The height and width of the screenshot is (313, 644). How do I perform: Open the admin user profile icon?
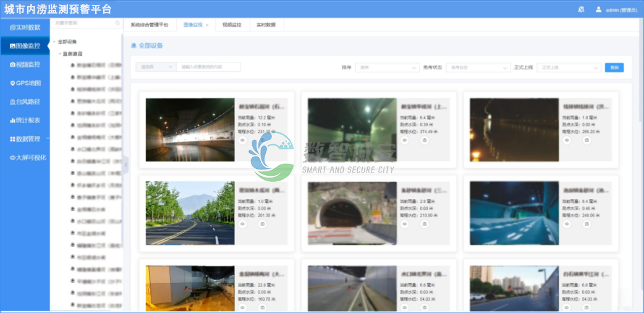coord(598,9)
